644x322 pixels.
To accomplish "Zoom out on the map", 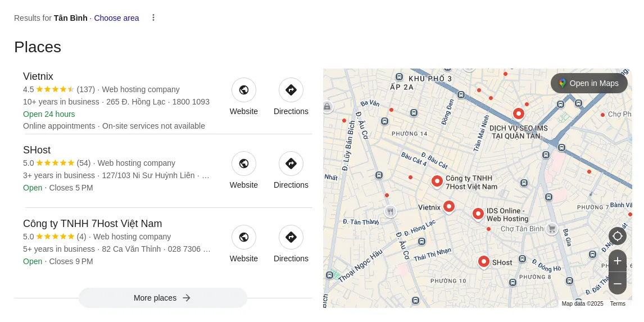I will pyautogui.click(x=617, y=283).
